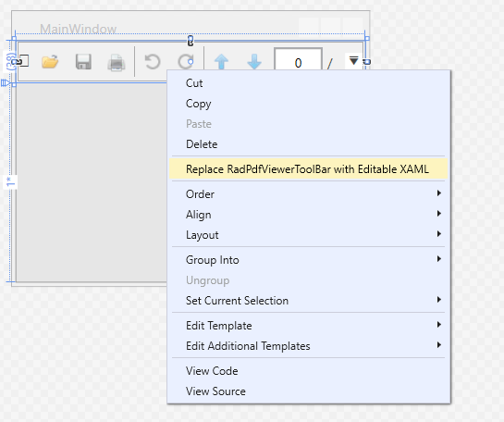The height and width of the screenshot is (422, 504).
Task: Click the redo arrow icon
Action: click(x=186, y=62)
